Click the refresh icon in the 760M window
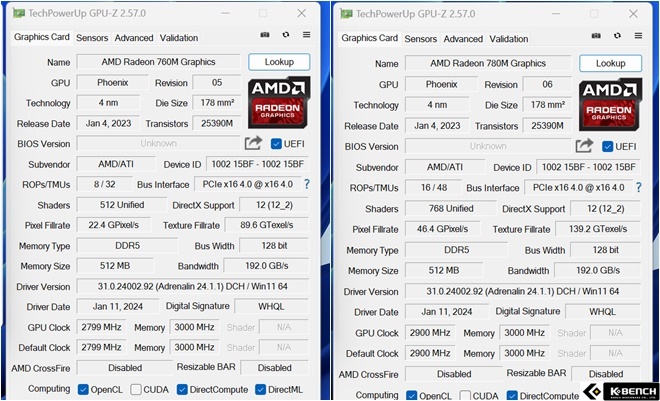This screenshot has height=401, width=660. (x=285, y=36)
